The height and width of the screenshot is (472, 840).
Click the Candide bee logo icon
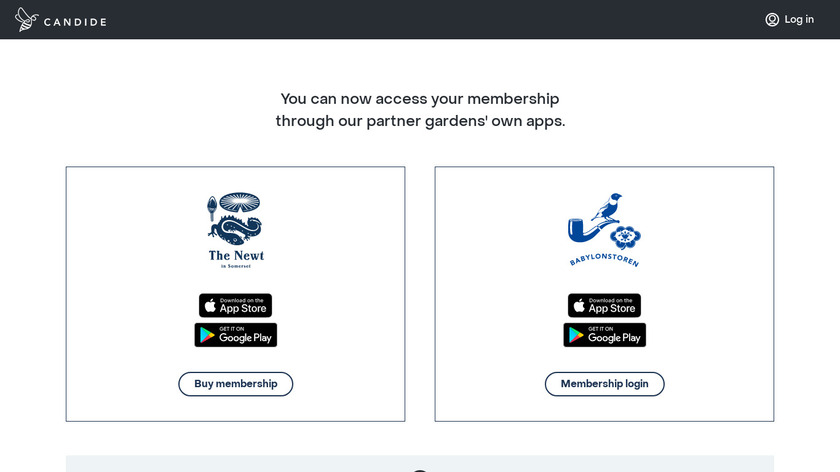[27, 20]
